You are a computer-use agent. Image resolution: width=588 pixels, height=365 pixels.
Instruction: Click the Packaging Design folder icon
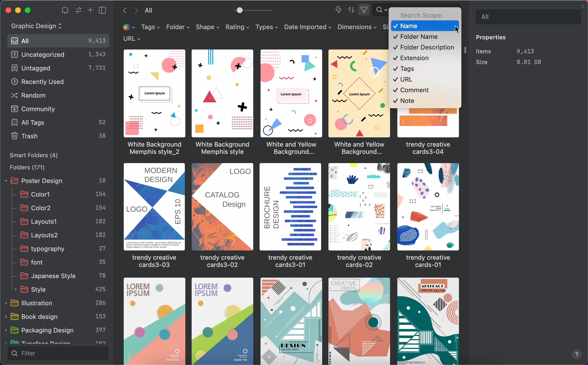pos(15,330)
